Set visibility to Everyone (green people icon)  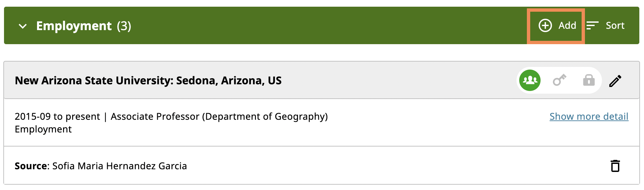click(x=530, y=80)
